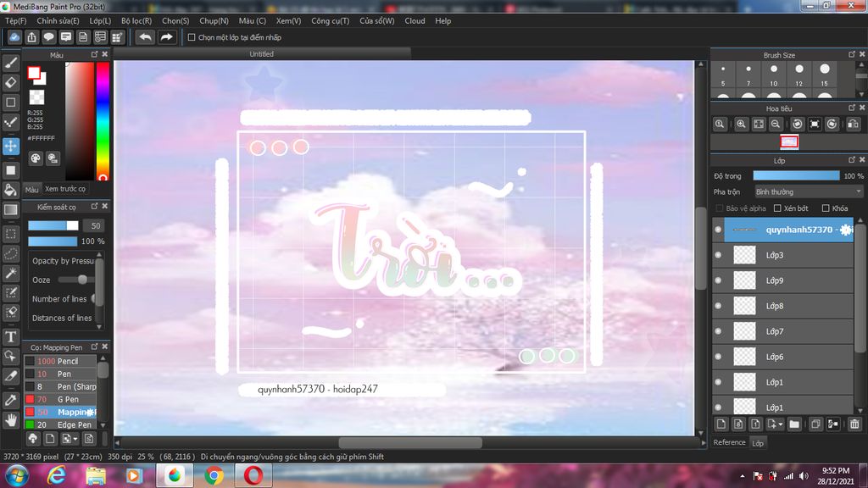The image size is (868, 488).
Task: Click zoom in in Navigator panel
Action: pyautogui.click(x=741, y=124)
